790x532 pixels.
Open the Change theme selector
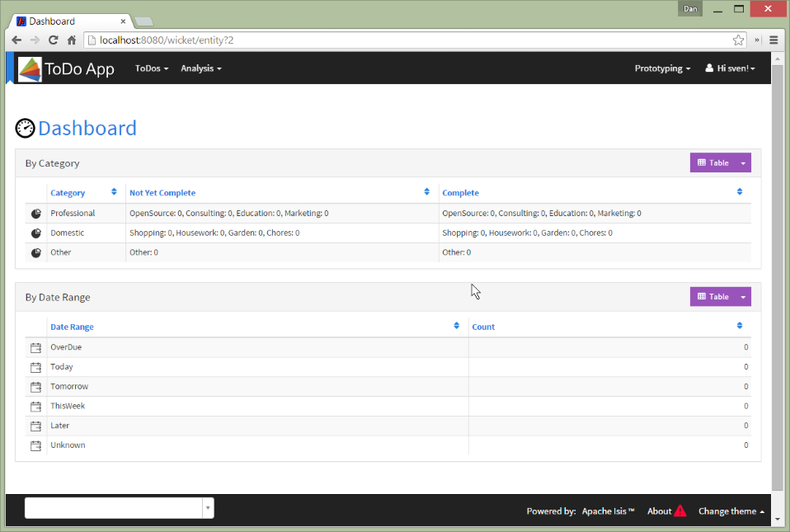click(731, 511)
